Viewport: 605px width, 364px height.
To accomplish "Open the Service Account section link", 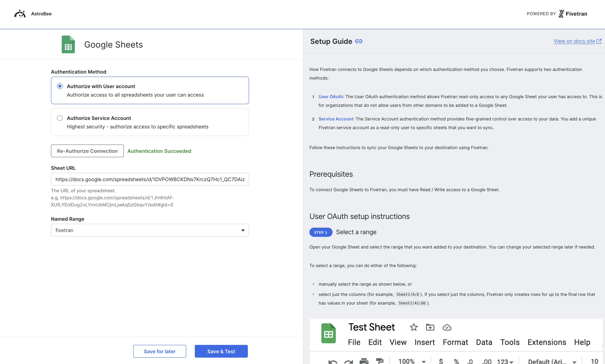I will pos(336,119).
